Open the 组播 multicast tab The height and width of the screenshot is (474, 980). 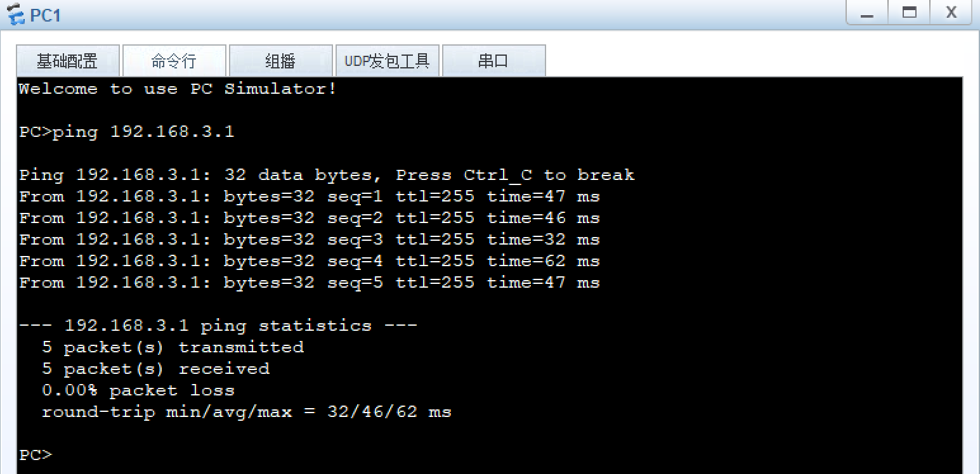click(280, 60)
